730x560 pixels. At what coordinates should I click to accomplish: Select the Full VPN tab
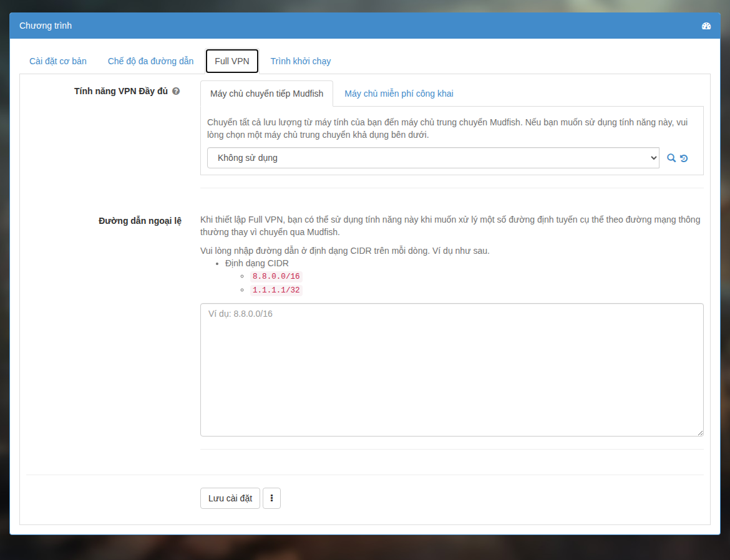[x=232, y=61]
